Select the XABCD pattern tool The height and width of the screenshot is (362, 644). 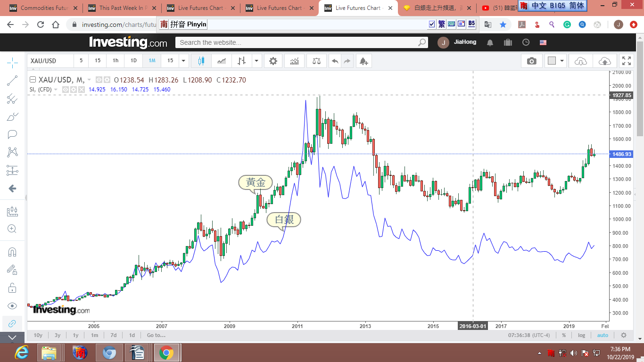pyautogui.click(x=12, y=152)
